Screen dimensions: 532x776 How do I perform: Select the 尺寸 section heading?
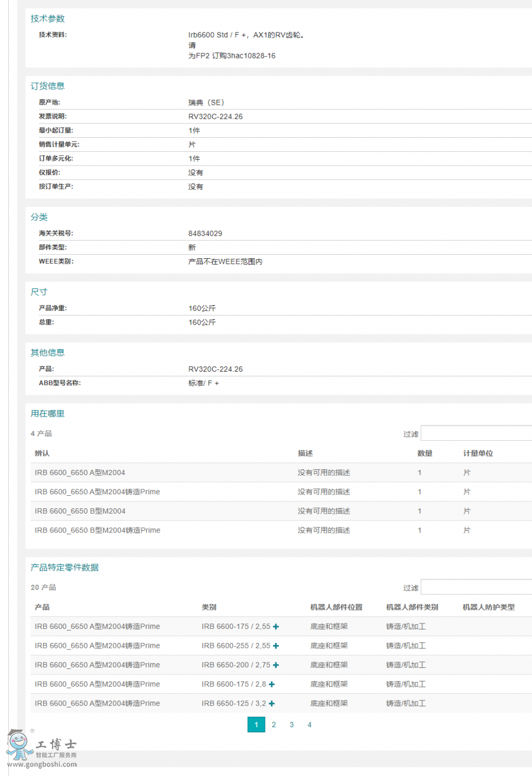tap(38, 292)
